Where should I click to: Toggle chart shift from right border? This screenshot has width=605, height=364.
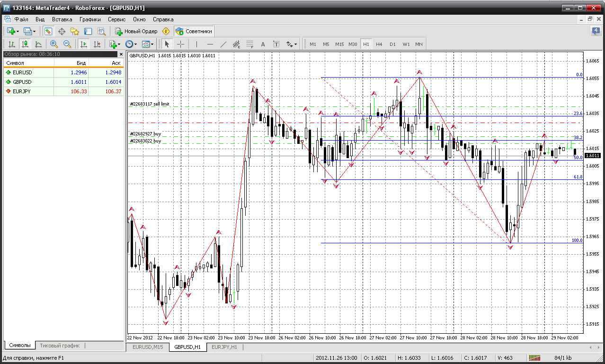coord(97,44)
